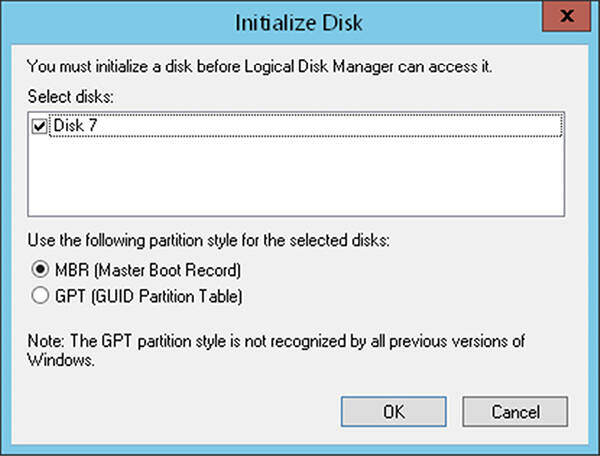Click the blank area left of OK

pyautogui.click(x=180, y=412)
